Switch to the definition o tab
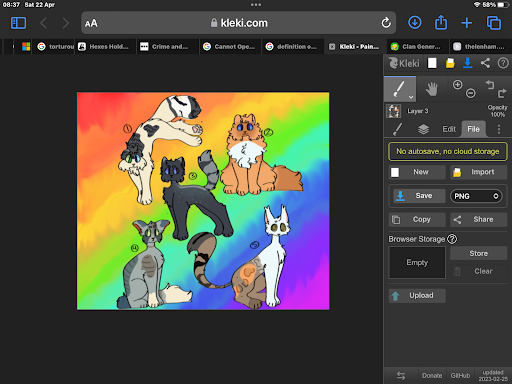 294,47
